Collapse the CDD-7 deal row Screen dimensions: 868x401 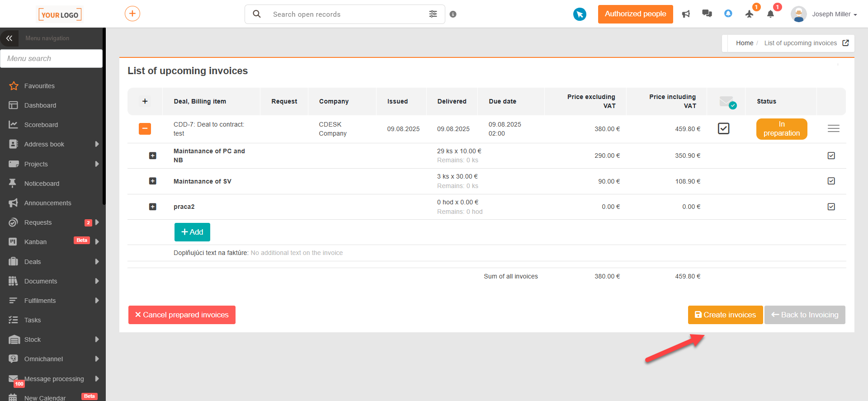pyautogui.click(x=145, y=129)
